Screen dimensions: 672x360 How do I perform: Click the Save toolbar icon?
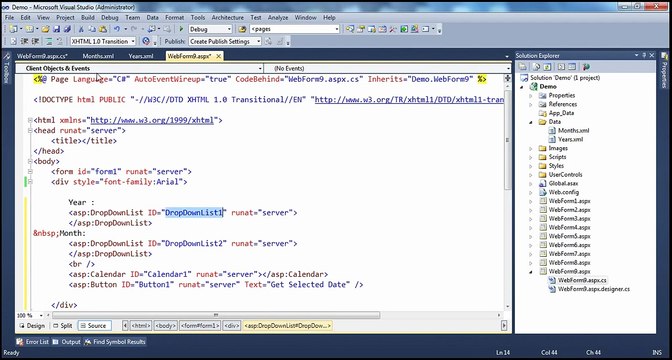56,29
